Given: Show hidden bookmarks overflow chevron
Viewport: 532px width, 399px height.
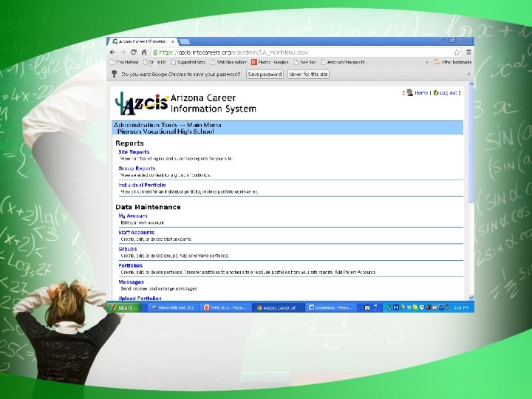Looking at the screenshot, I should tap(427, 62).
